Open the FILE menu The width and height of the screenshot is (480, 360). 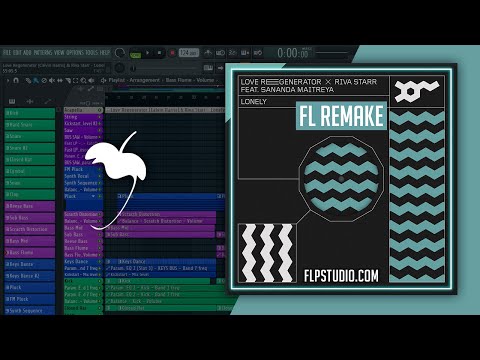(7, 53)
